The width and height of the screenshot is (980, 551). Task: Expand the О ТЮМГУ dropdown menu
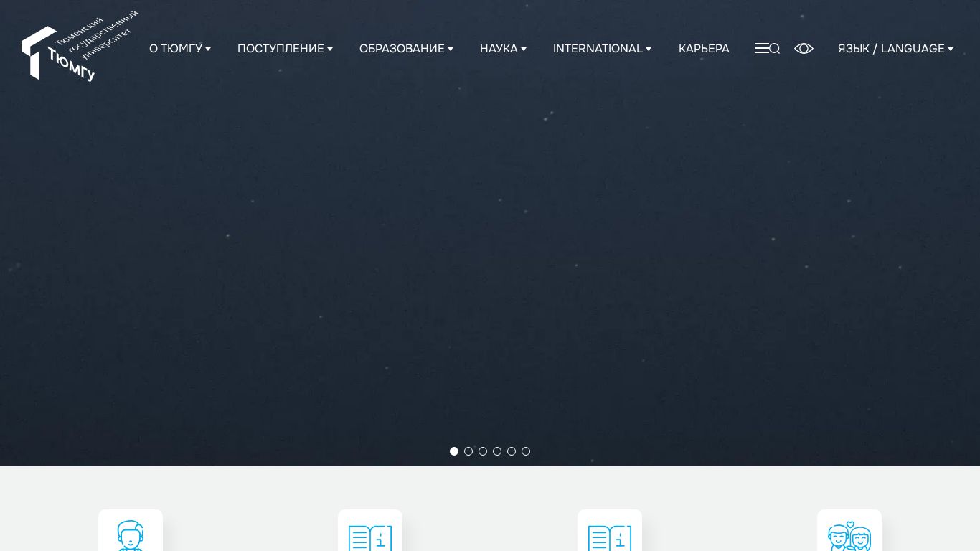point(180,48)
